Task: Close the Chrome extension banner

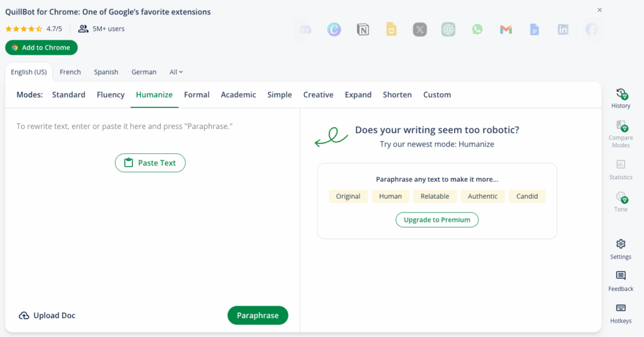Action: click(599, 10)
